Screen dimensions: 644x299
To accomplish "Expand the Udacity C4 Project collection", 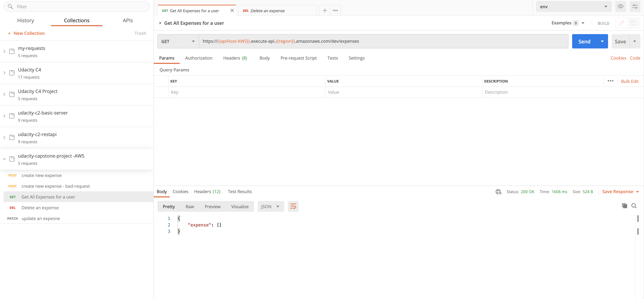I will [x=4, y=94].
